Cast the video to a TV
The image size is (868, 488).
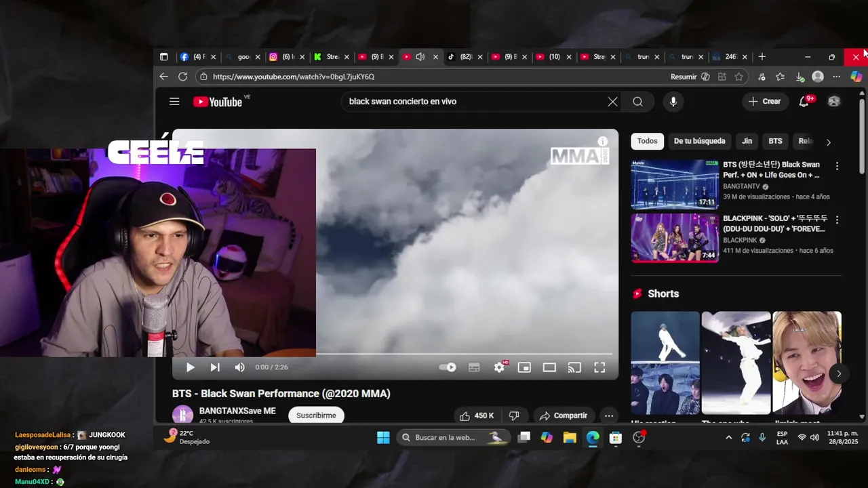click(574, 367)
